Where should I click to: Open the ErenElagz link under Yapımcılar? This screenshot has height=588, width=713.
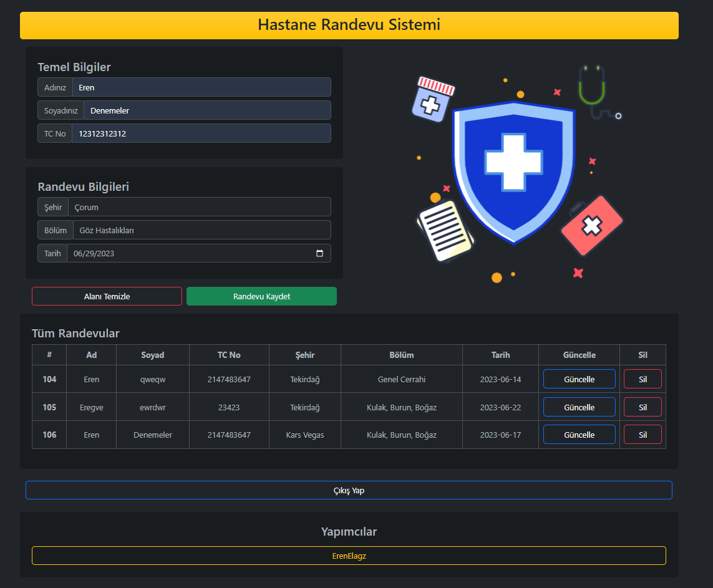point(349,555)
